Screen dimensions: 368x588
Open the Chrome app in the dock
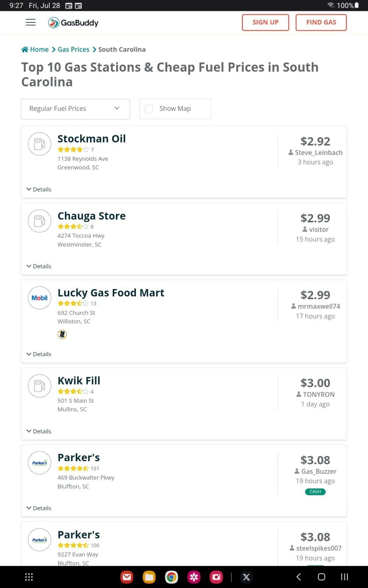pos(171,577)
